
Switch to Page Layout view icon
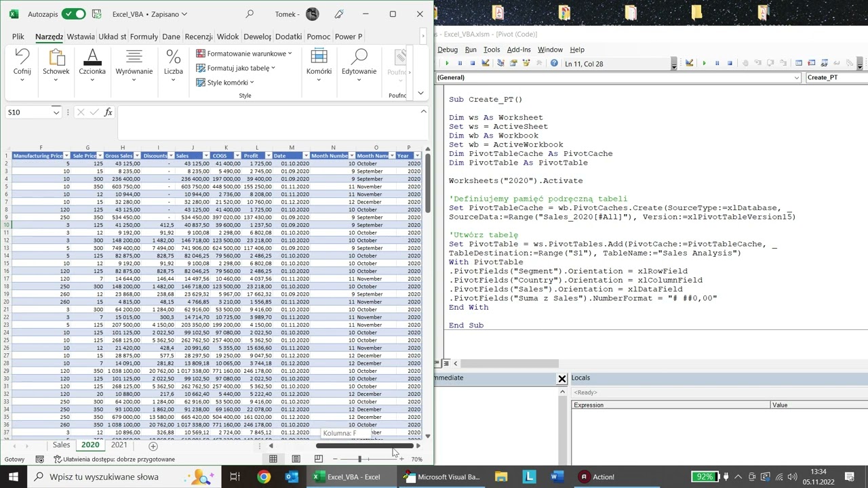(296, 459)
